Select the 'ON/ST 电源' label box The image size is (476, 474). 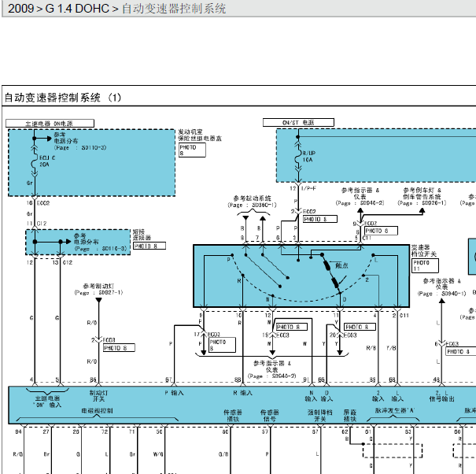click(x=298, y=122)
